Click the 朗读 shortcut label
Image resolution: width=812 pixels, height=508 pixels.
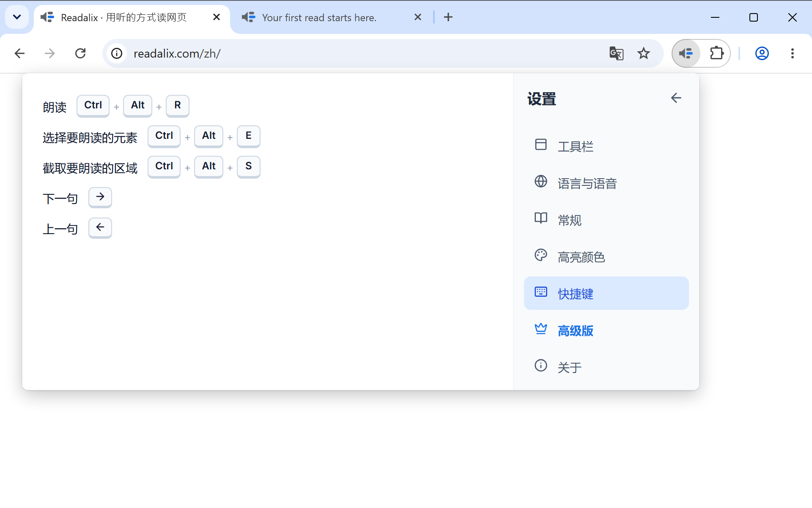click(x=55, y=107)
